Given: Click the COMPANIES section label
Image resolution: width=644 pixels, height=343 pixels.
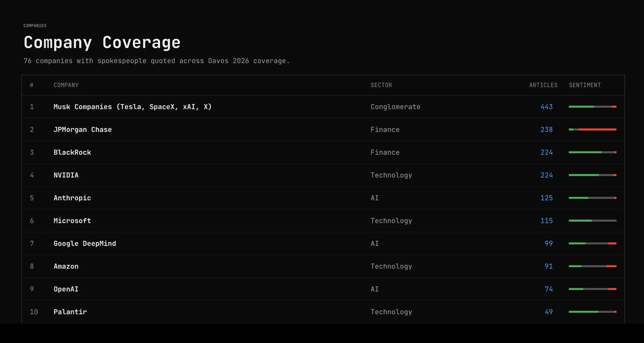Looking at the screenshot, I should [x=35, y=26].
